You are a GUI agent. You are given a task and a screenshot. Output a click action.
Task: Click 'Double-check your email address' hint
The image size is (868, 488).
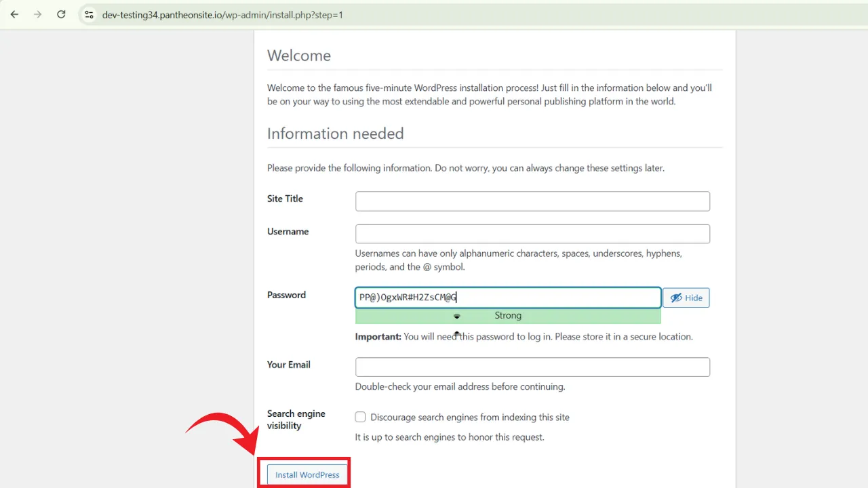[x=460, y=386]
